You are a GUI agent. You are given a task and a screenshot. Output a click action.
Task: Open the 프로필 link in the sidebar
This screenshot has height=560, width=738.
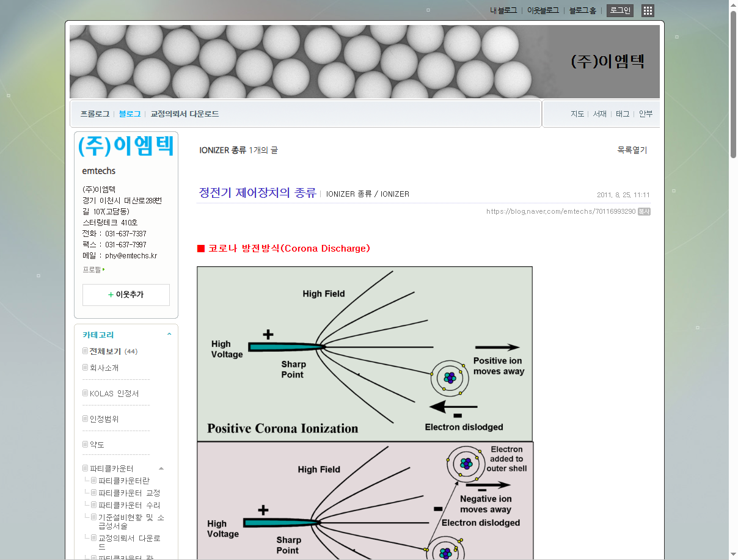93,269
